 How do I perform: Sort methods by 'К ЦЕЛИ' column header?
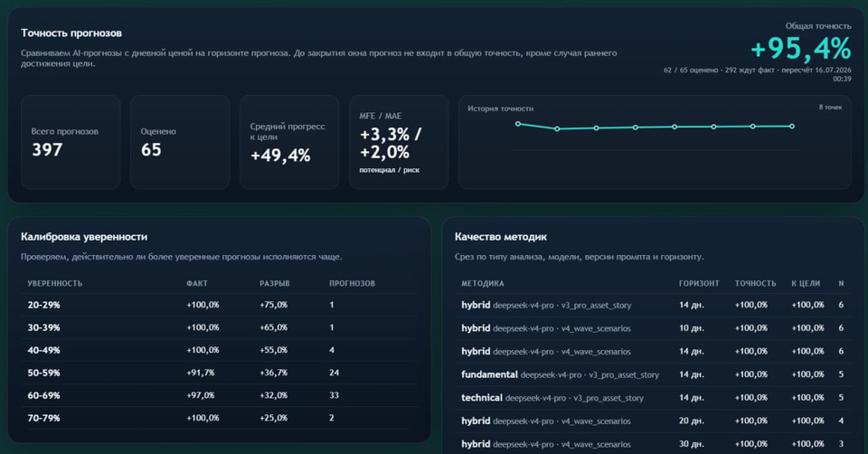(x=806, y=283)
